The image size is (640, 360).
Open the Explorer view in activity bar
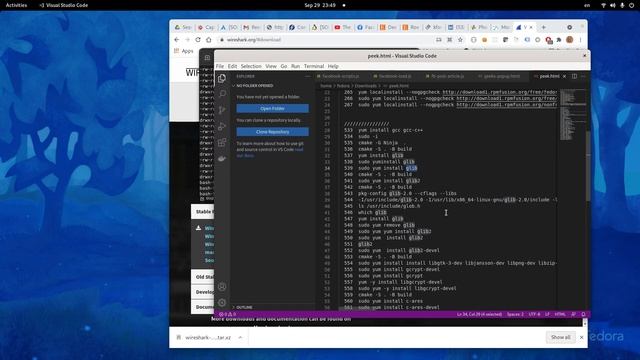click(222, 78)
